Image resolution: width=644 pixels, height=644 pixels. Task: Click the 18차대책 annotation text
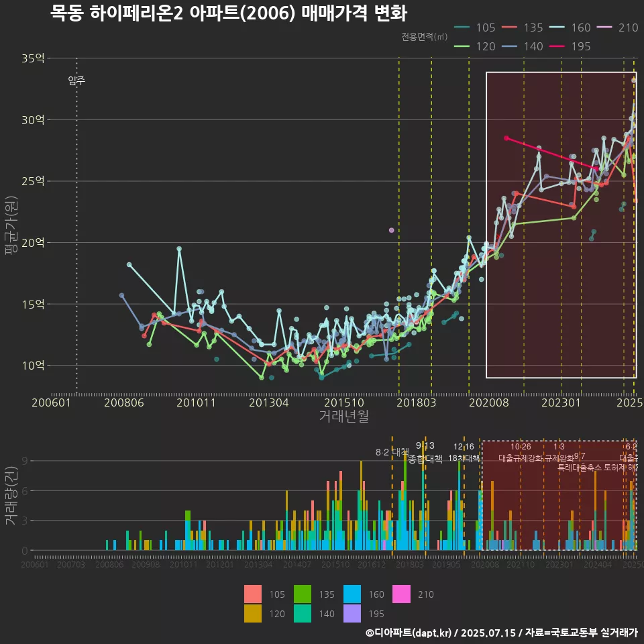(464, 458)
